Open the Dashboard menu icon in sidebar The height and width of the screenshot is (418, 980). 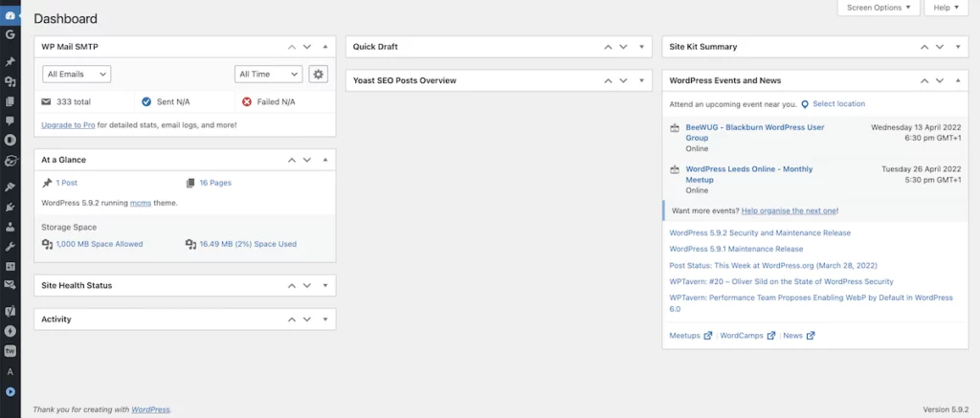tap(10, 15)
